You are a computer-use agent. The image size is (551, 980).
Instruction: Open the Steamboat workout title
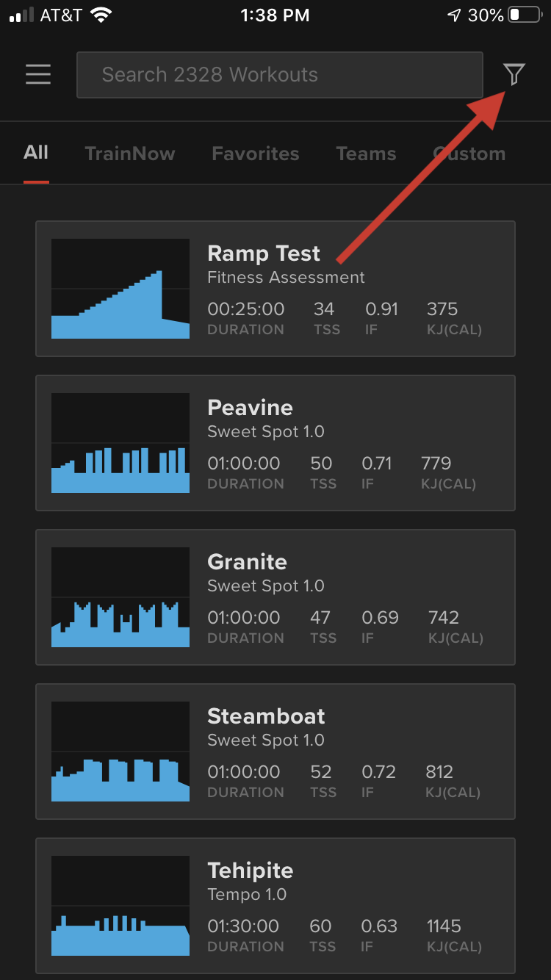pos(266,716)
